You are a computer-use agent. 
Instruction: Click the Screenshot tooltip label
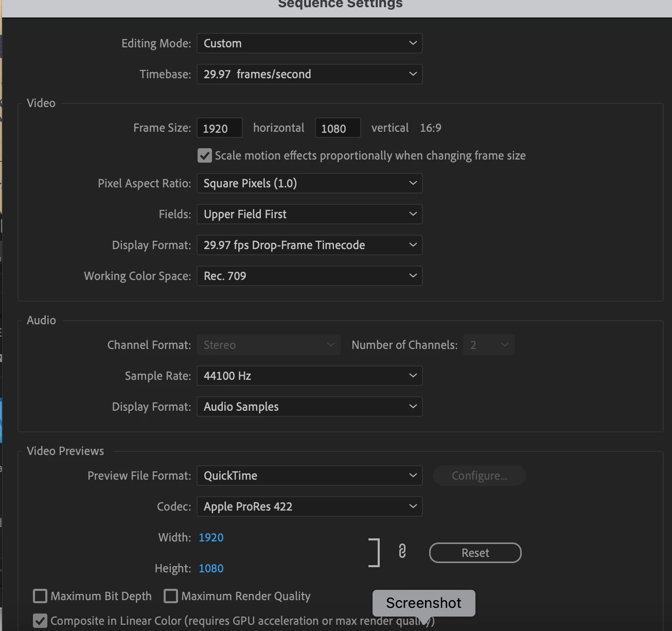click(x=424, y=603)
